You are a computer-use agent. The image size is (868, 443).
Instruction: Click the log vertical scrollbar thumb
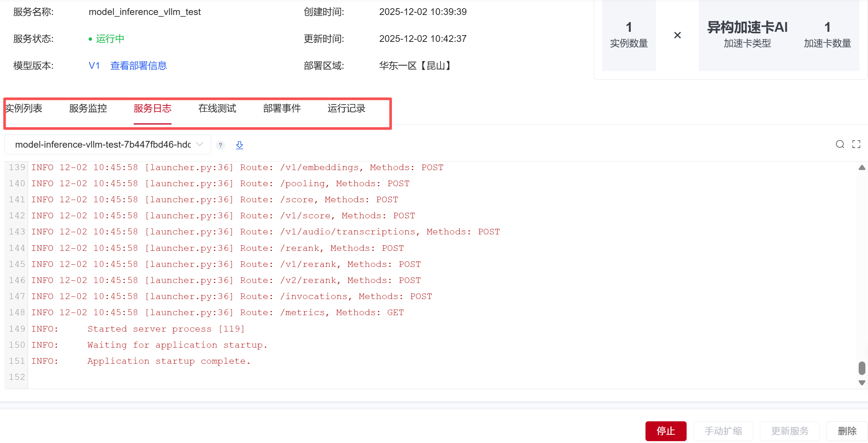coord(862,368)
